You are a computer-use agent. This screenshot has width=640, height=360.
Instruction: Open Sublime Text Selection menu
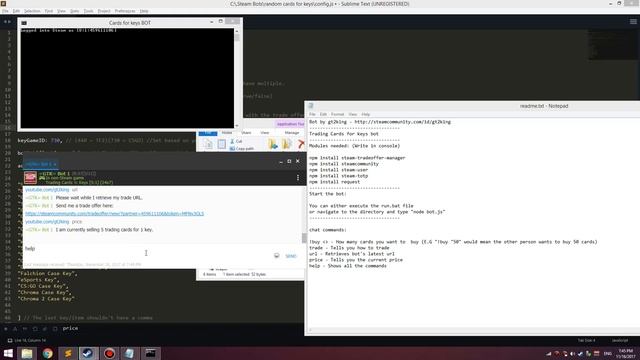[32, 11]
